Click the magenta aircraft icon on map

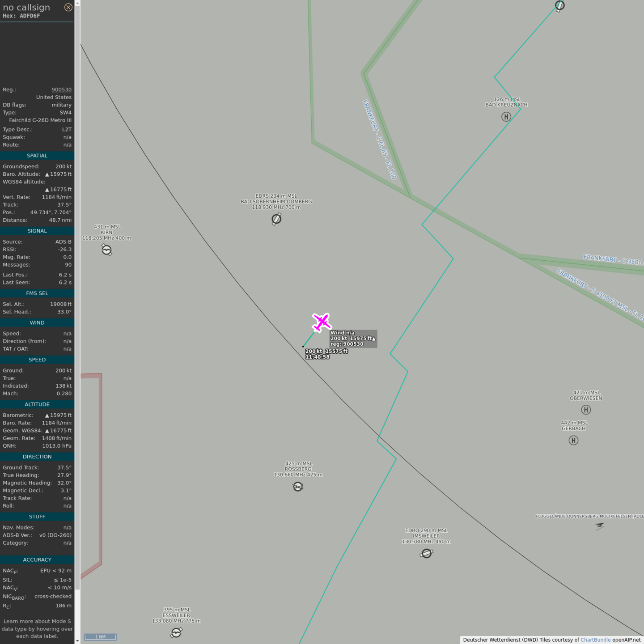tap(321, 322)
